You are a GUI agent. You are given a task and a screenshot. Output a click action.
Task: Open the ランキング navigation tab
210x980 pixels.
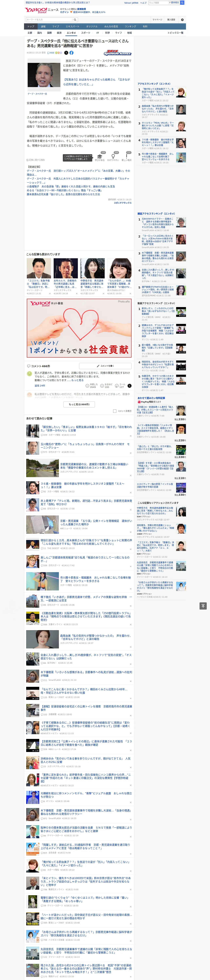130,27
